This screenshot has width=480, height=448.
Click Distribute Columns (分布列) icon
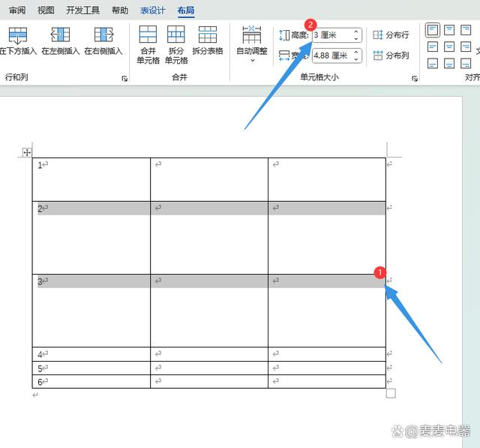(x=391, y=56)
